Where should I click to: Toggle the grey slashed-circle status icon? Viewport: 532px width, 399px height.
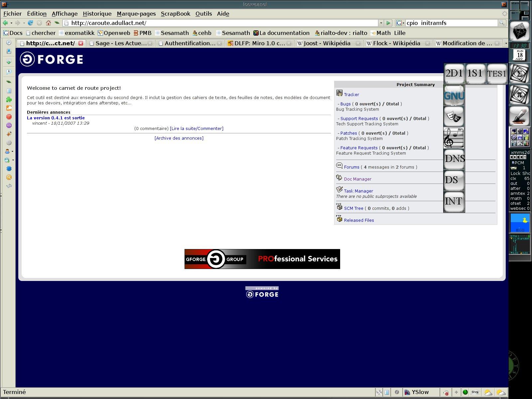[397, 392]
